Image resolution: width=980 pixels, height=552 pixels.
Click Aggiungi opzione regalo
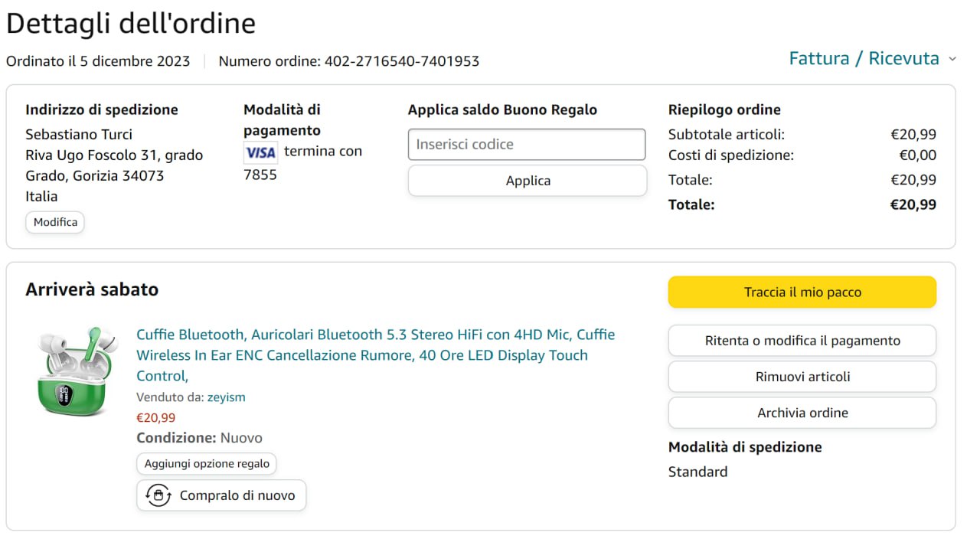tap(207, 464)
